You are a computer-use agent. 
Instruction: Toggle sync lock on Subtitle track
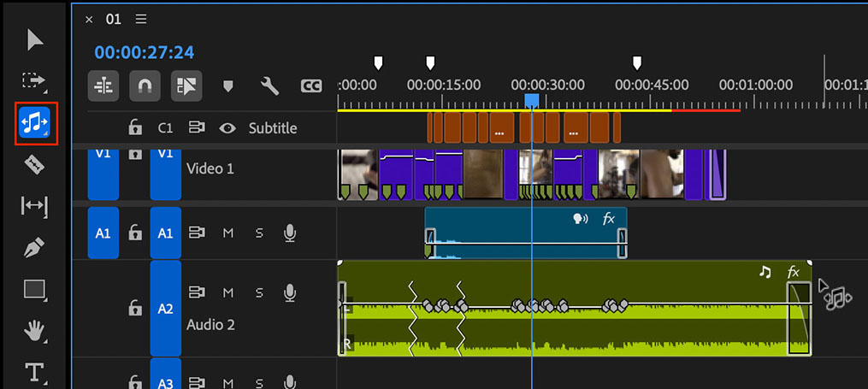pyautogui.click(x=197, y=128)
